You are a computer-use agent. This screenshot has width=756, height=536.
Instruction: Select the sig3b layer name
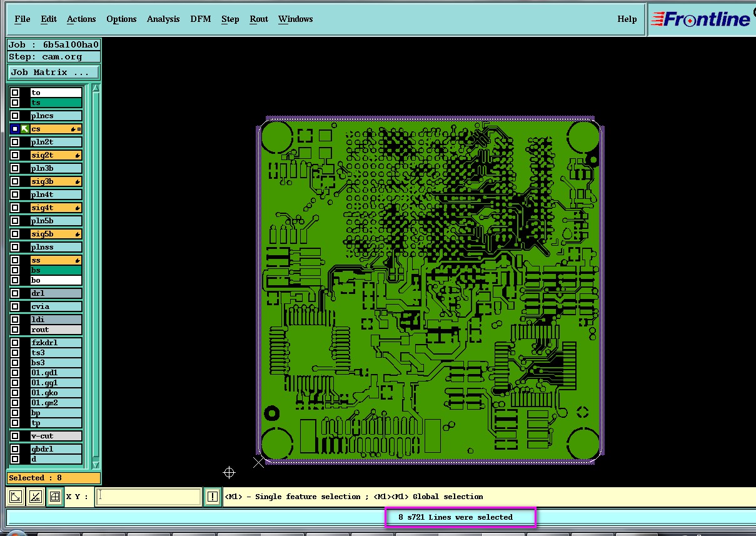pos(56,181)
